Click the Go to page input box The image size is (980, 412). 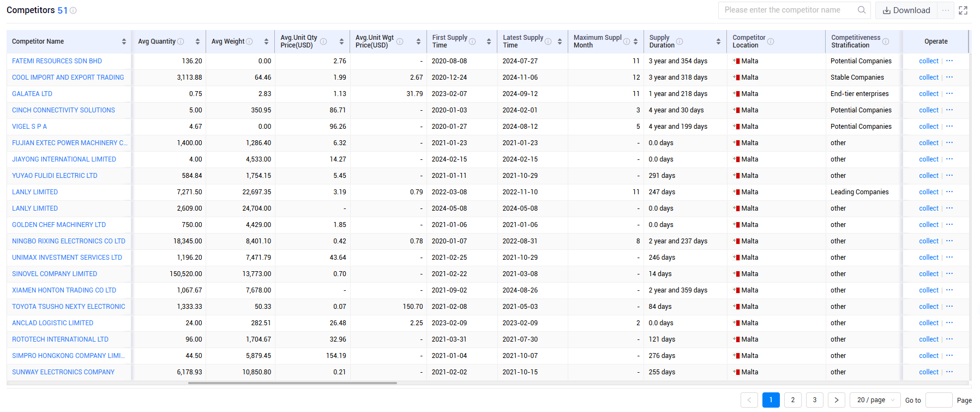tap(939, 400)
